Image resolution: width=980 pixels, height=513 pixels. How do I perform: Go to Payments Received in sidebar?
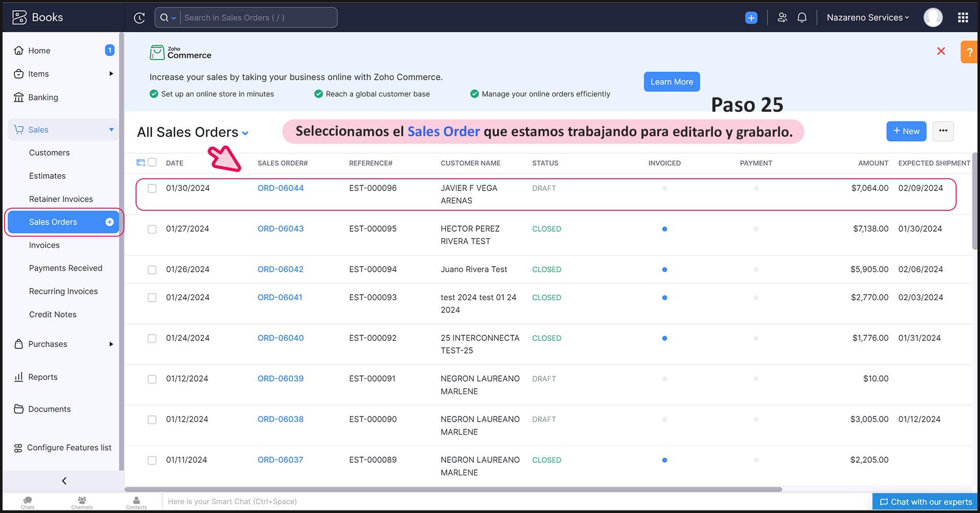point(66,268)
